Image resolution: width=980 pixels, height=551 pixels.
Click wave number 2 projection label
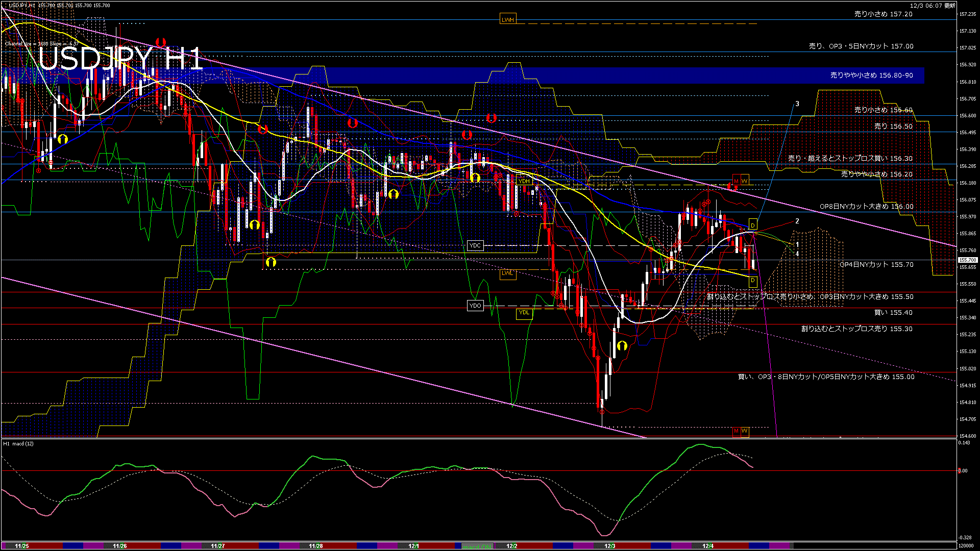point(797,221)
